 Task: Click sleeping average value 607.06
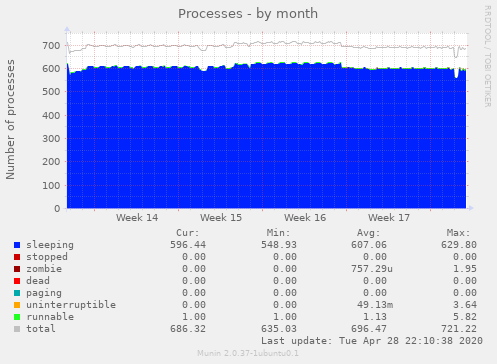pyautogui.click(x=369, y=245)
